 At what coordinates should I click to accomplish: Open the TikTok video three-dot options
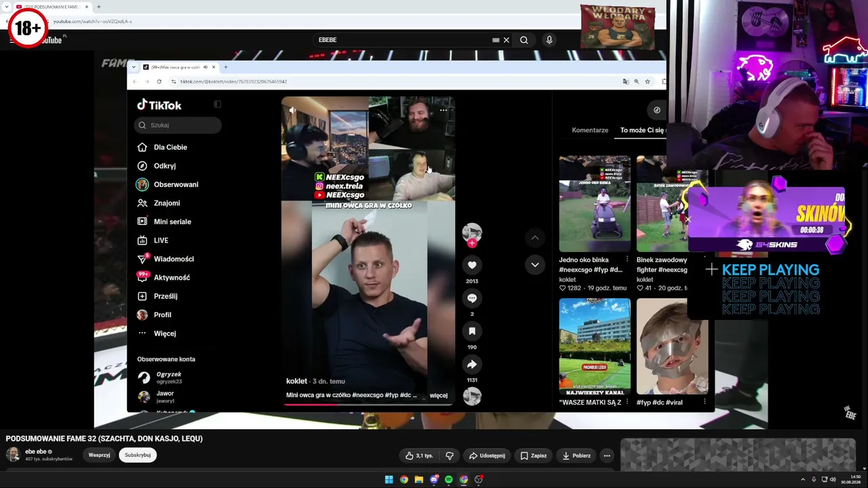click(x=443, y=110)
